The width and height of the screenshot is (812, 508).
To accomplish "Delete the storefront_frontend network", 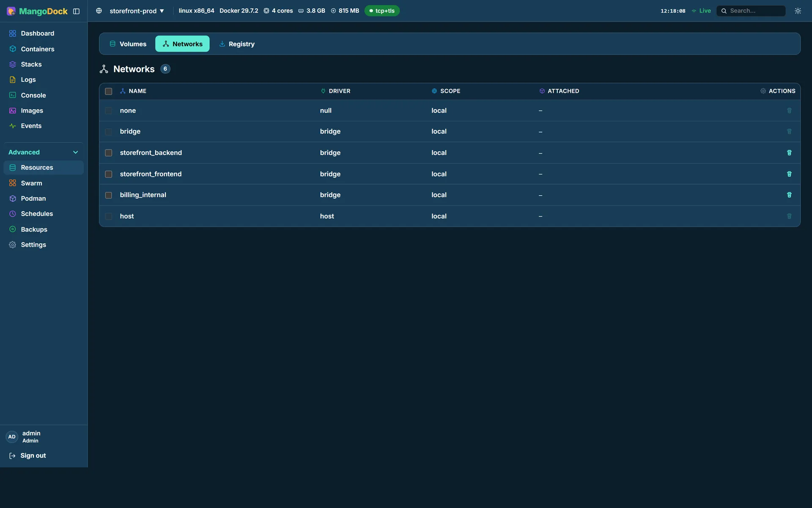I will click(789, 174).
